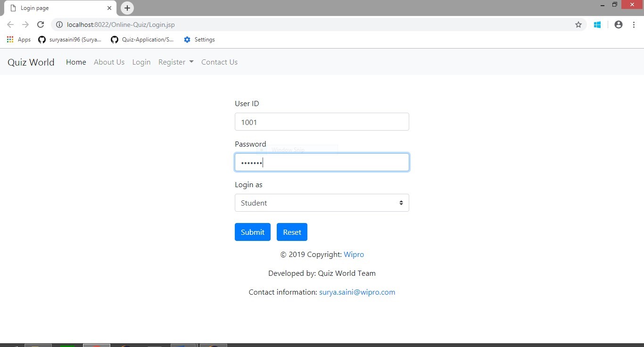
Task: Open Contact Us in the navbar
Action: point(219,62)
